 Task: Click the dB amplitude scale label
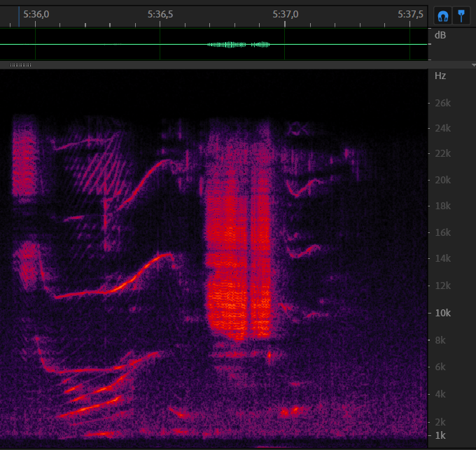(x=440, y=35)
